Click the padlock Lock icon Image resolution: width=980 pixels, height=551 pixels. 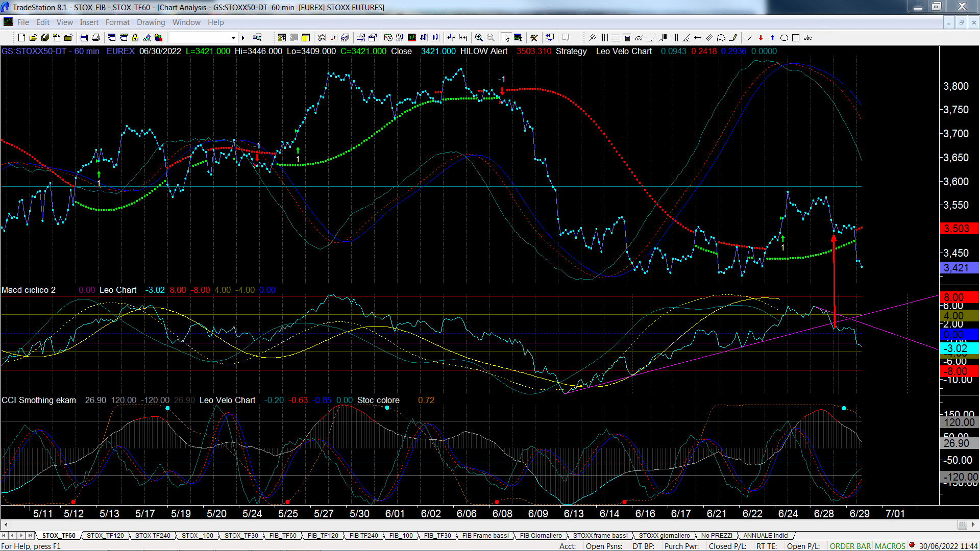point(135,38)
